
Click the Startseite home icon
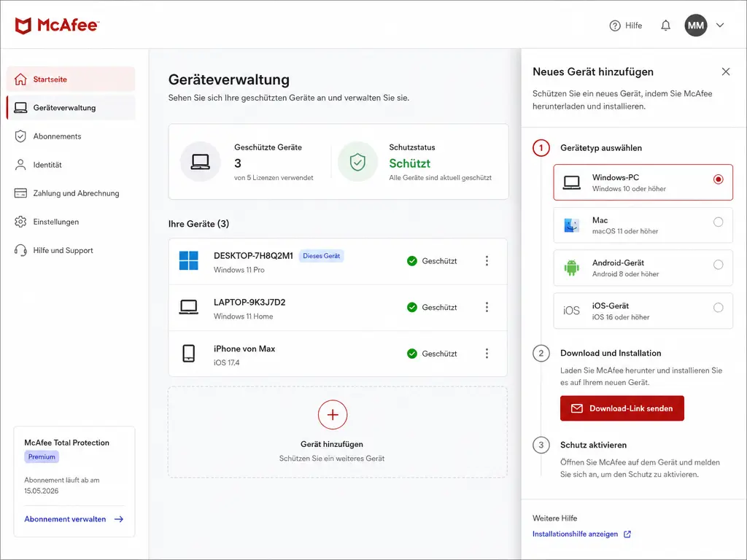click(x=20, y=79)
